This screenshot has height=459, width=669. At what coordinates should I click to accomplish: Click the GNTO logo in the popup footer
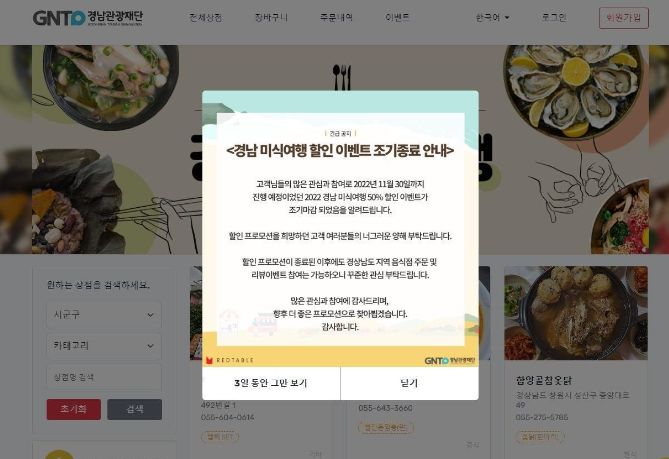click(449, 360)
